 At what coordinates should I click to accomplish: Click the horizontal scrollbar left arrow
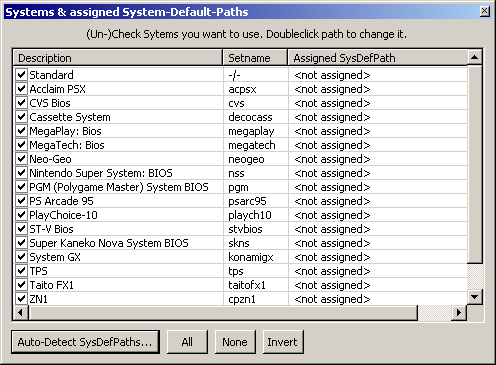point(21,313)
